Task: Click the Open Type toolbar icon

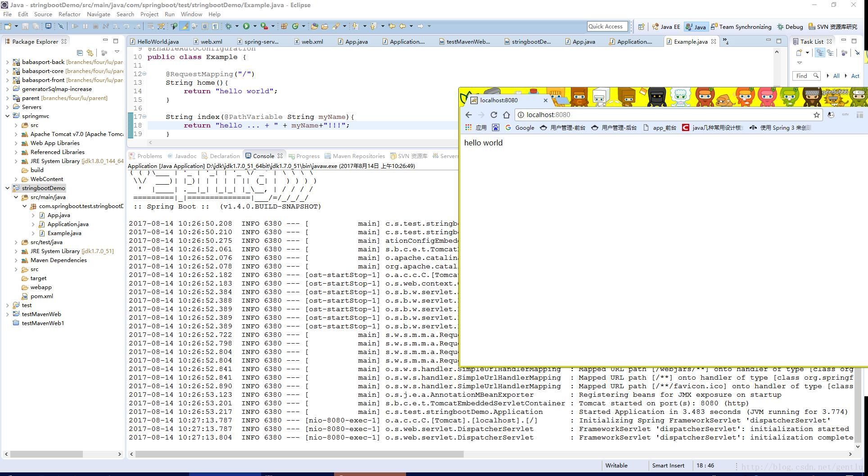Action: [314, 26]
